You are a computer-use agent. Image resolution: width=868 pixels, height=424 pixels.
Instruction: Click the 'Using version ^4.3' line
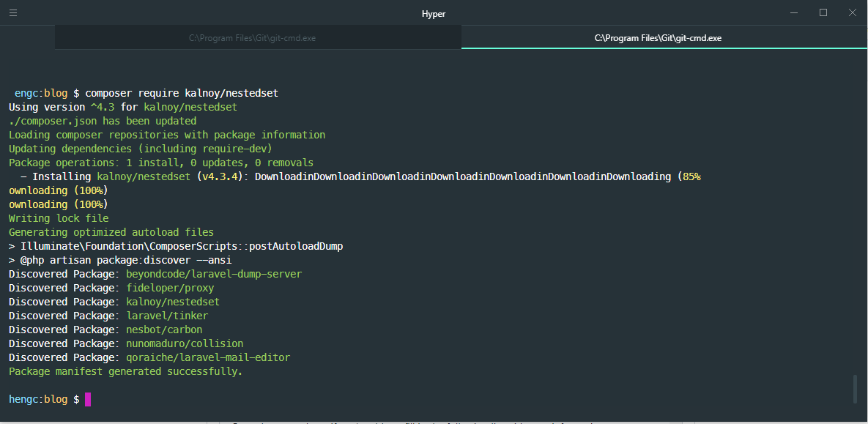click(x=123, y=108)
